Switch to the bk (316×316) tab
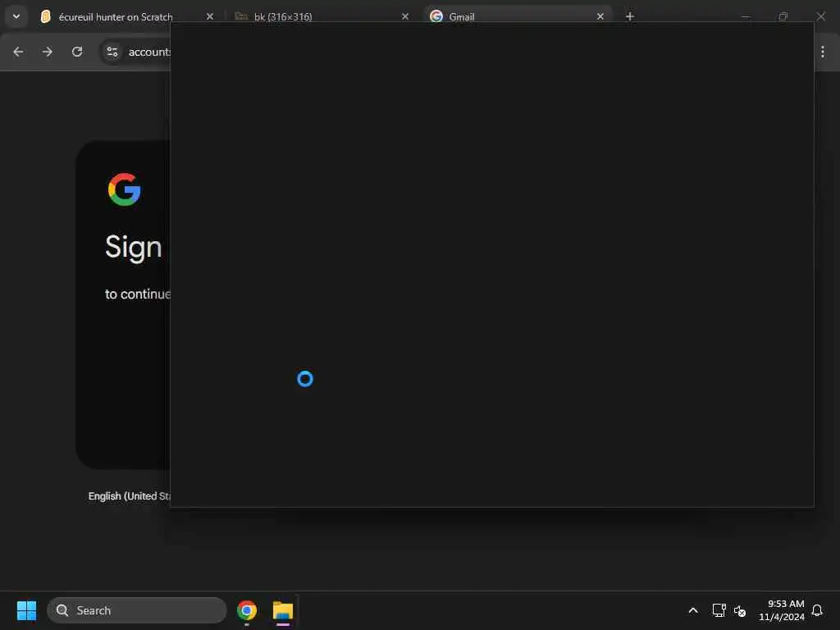 pos(283,16)
